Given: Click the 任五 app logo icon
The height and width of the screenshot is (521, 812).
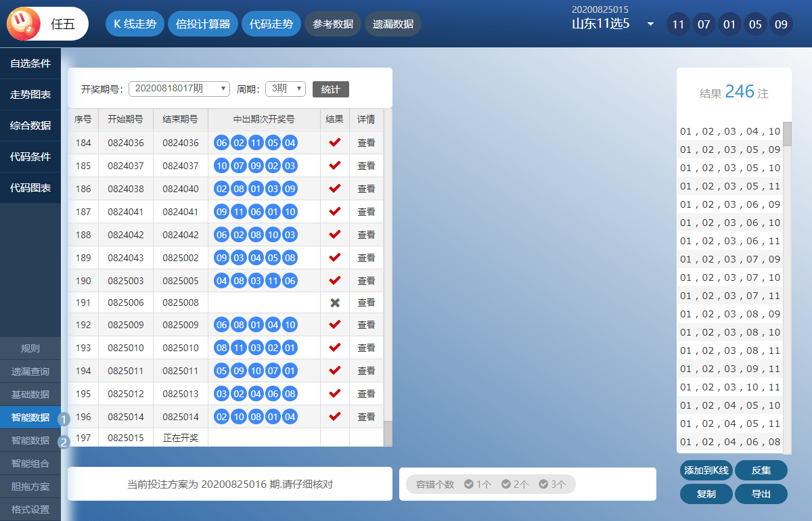Looking at the screenshot, I should click(x=24, y=24).
